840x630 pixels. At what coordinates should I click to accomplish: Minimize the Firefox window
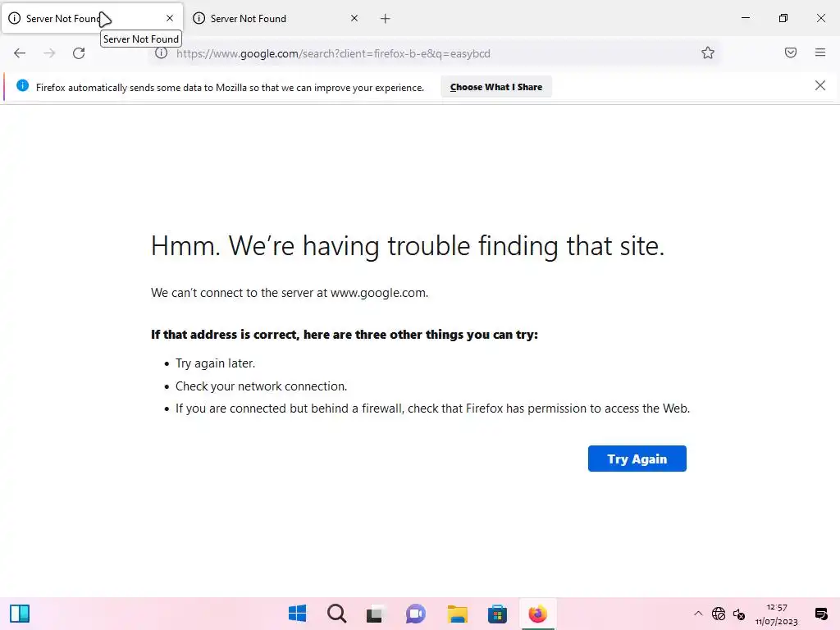(x=745, y=18)
